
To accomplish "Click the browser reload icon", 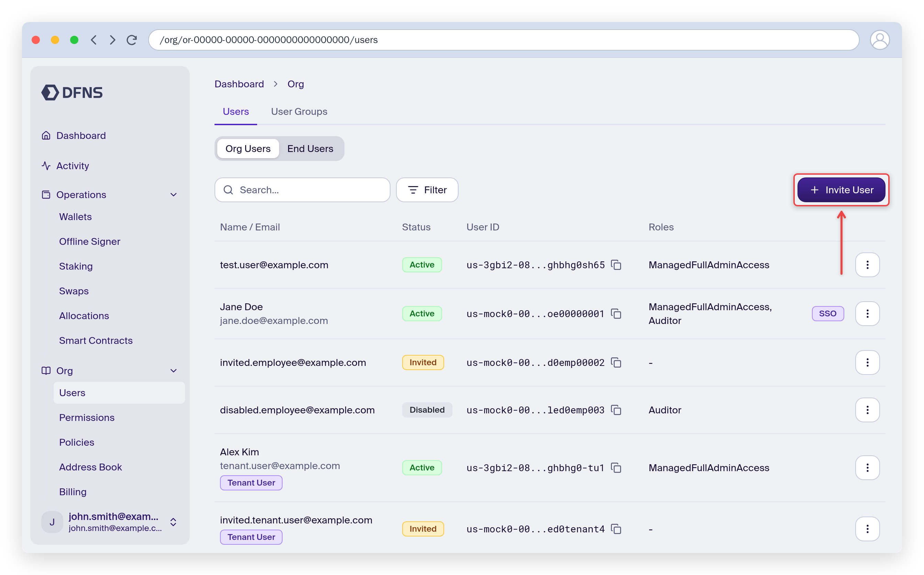I will coord(132,40).
